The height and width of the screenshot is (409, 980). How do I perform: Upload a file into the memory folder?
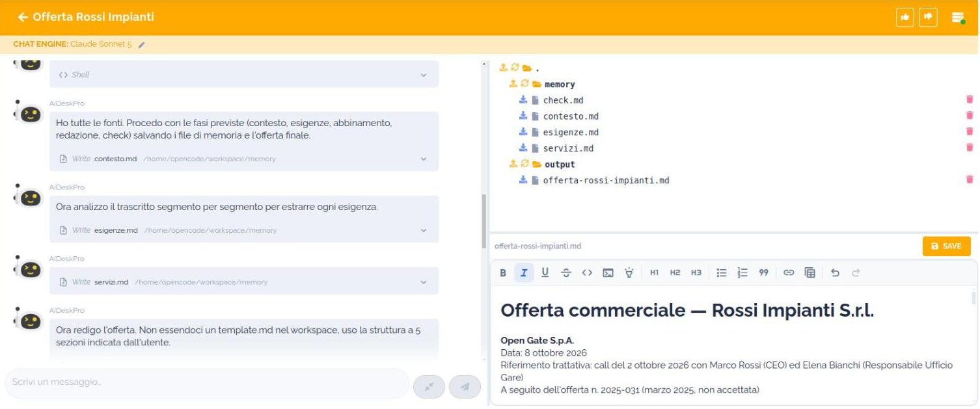pos(513,84)
